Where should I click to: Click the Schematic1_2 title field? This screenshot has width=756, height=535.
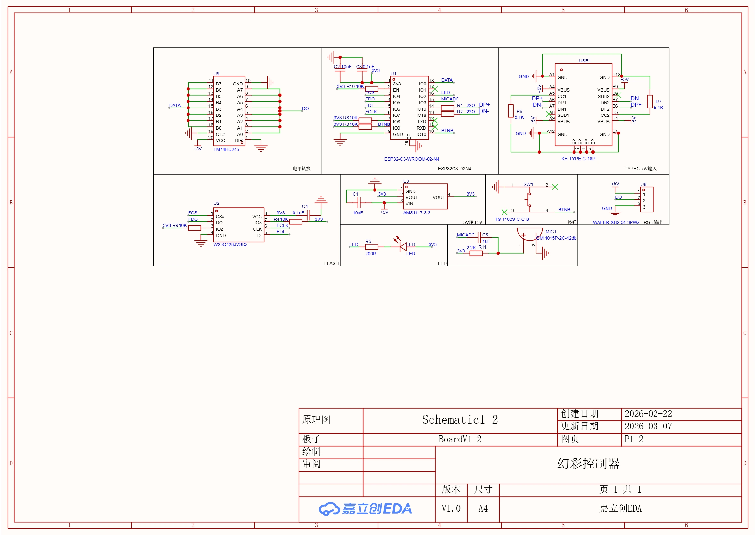click(x=459, y=420)
